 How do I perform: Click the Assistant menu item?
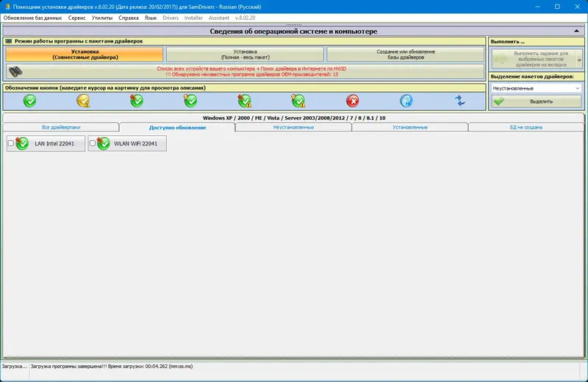(219, 18)
